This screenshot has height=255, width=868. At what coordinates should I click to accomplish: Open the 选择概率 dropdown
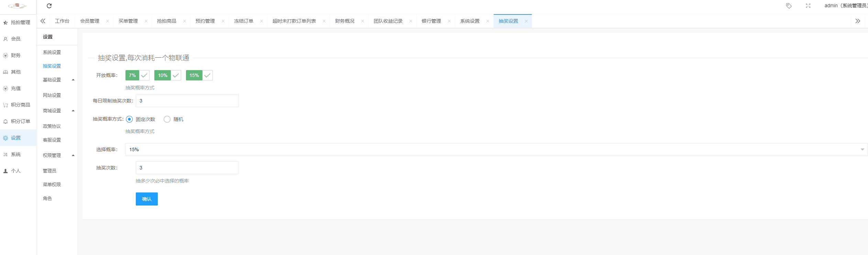tap(496, 149)
